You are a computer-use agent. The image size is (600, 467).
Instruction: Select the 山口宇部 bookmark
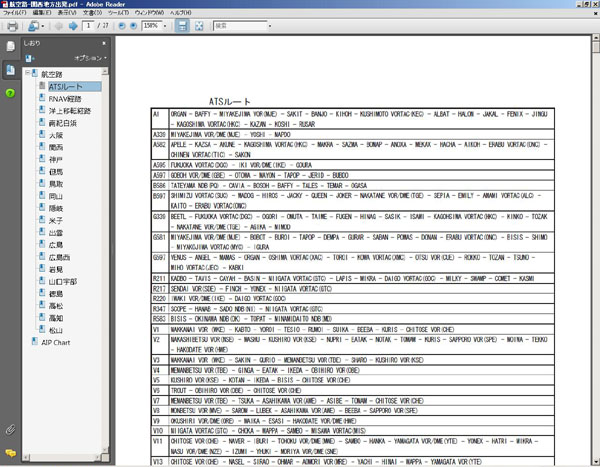[63, 282]
